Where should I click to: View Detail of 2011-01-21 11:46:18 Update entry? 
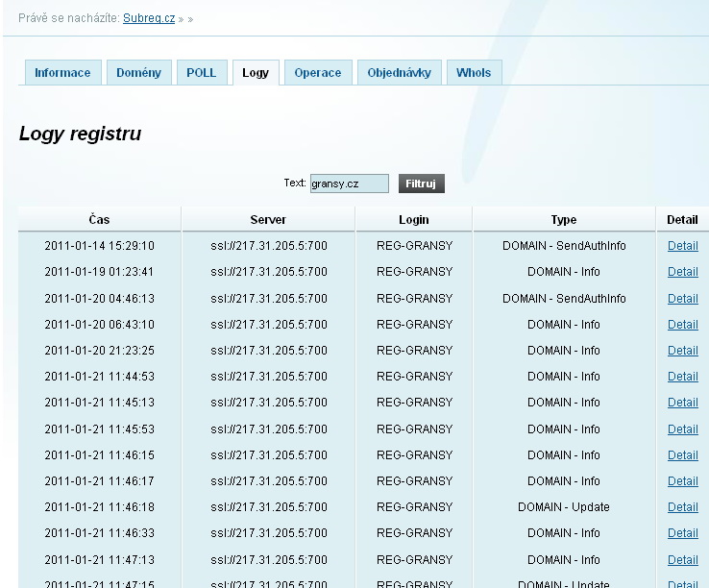(x=682, y=507)
